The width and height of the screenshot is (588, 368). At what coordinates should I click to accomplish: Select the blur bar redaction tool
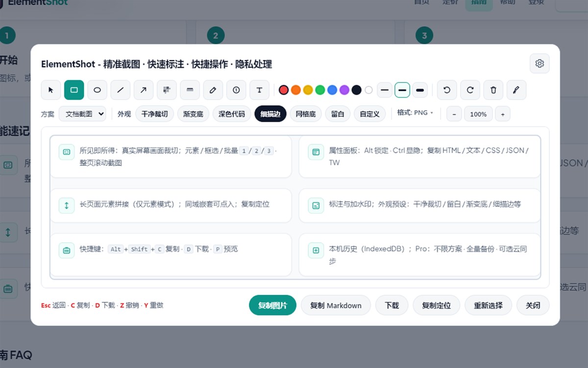tap(190, 90)
